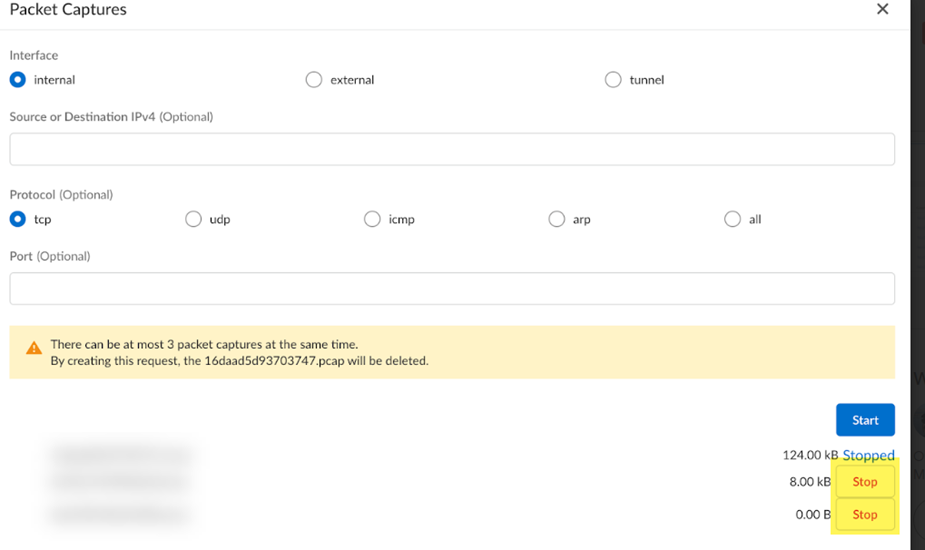
Task: Open the 8.00 kB capture file entry
Action: 117,482
